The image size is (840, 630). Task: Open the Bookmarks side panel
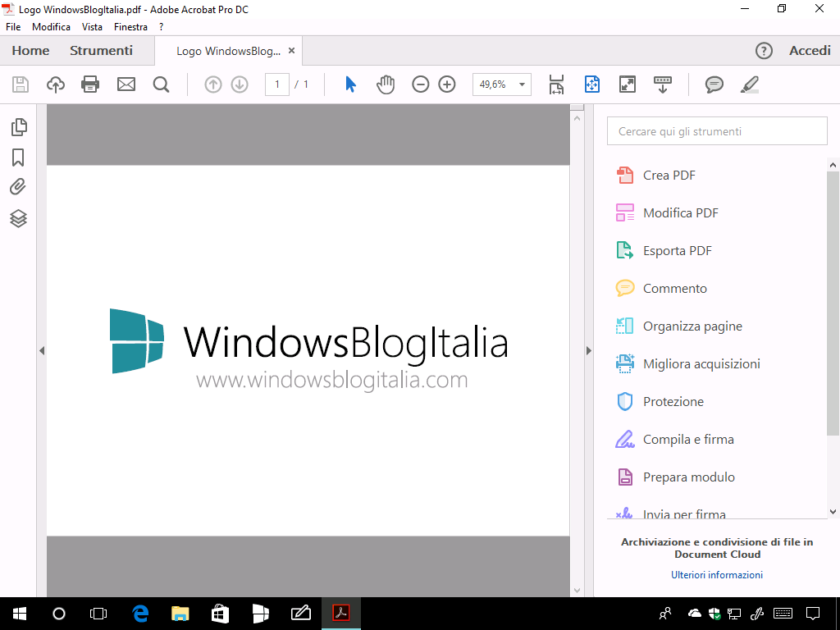(18, 157)
